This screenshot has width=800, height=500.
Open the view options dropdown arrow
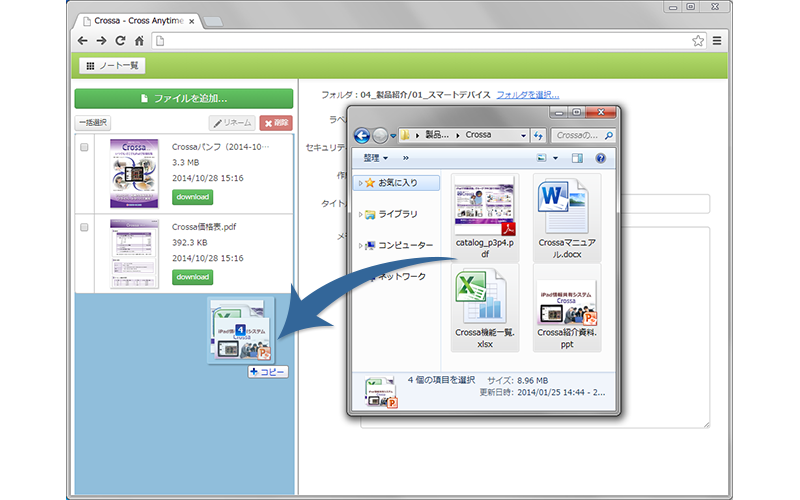coord(556,158)
